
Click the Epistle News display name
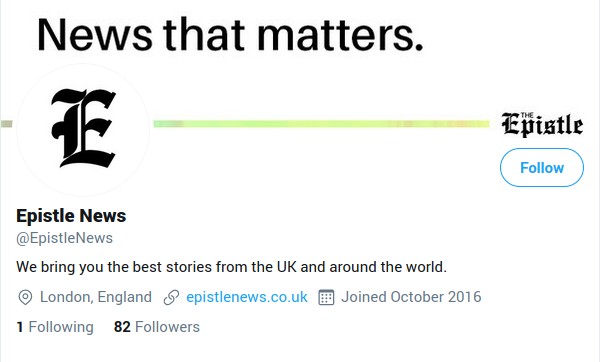click(71, 215)
